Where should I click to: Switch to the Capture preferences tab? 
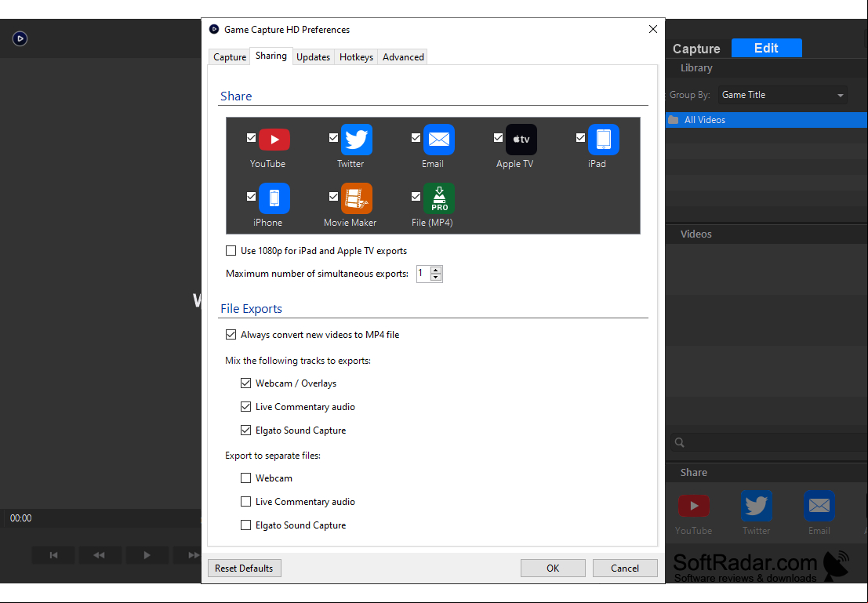[230, 57]
